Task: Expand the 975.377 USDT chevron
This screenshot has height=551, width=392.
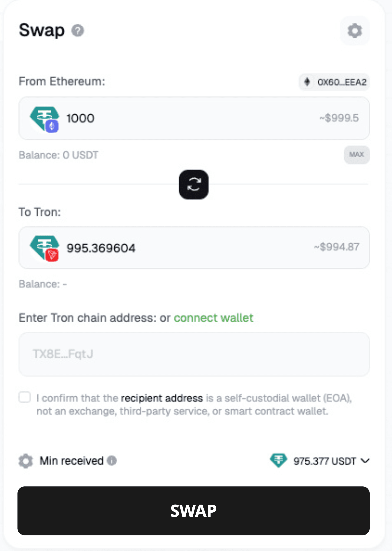Action: (x=365, y=461)
